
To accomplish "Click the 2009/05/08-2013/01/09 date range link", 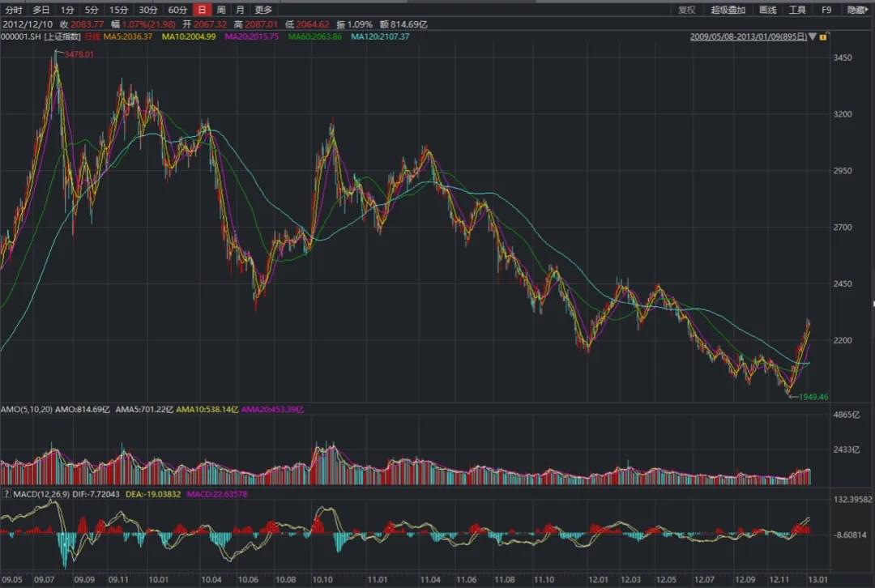I will click(x=749, y=36).
